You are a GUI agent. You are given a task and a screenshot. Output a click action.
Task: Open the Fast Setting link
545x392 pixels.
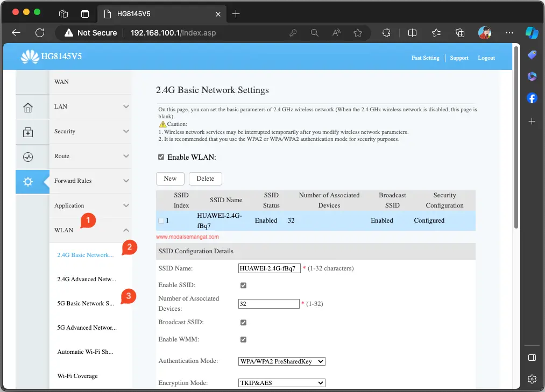pyautogui.click(x=426, y=58)
